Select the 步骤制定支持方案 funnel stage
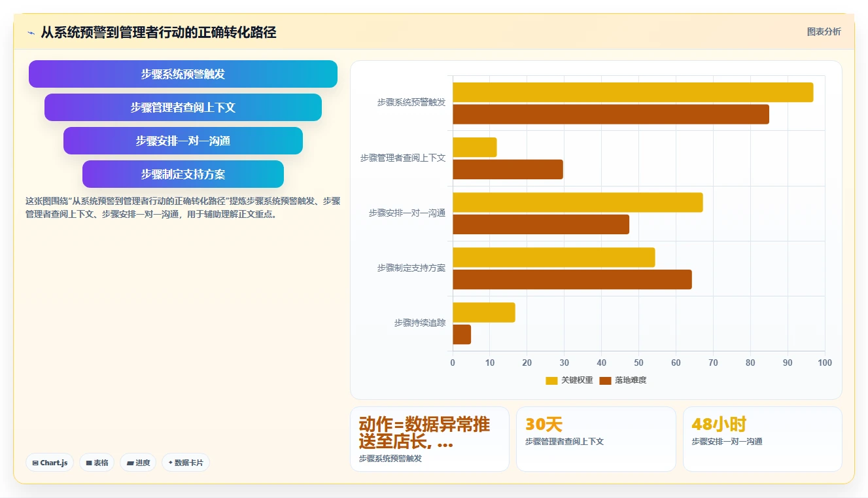 point(183,174)
